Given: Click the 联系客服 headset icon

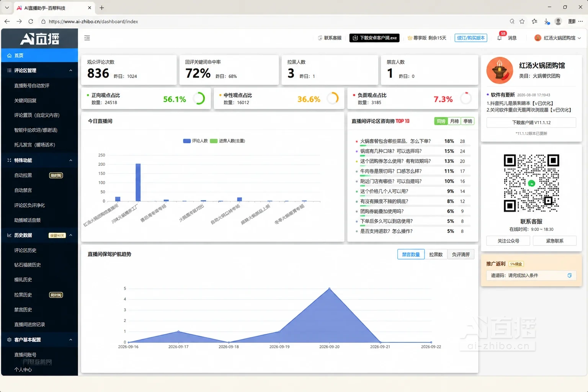Looking at the screenshot, I should [x=320, y=38].
